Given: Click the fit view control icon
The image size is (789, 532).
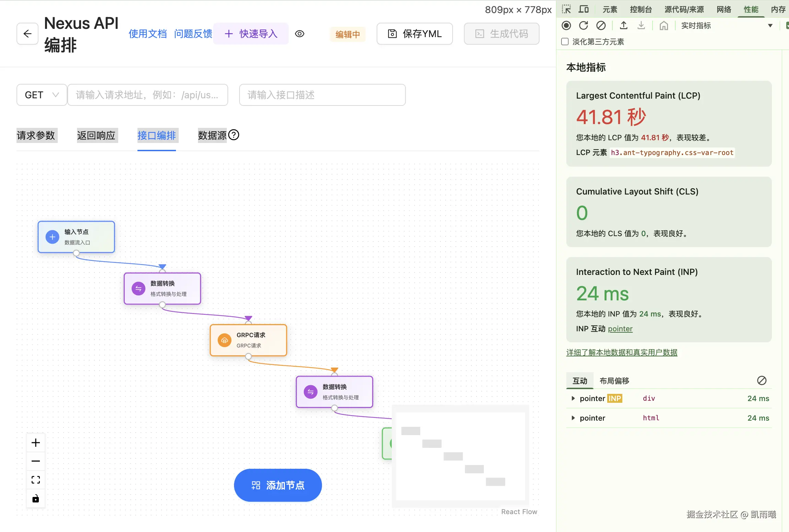Looking at the screenshot, I should 36,480.
